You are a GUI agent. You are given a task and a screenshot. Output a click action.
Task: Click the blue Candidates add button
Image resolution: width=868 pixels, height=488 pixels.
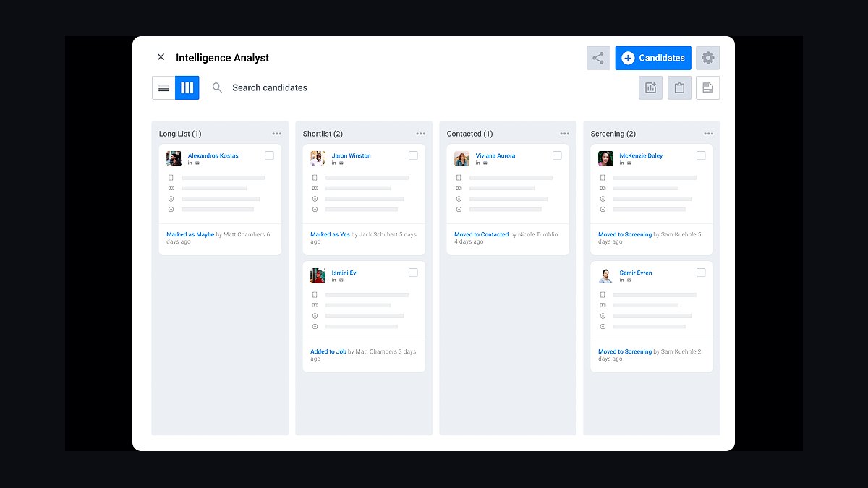click(x=653, y=59)
